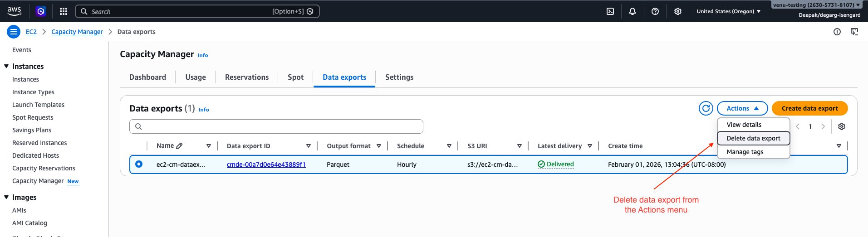Click the data exports filter field
Viewport: 868px width, 237px height.
(x=276, y=126)
